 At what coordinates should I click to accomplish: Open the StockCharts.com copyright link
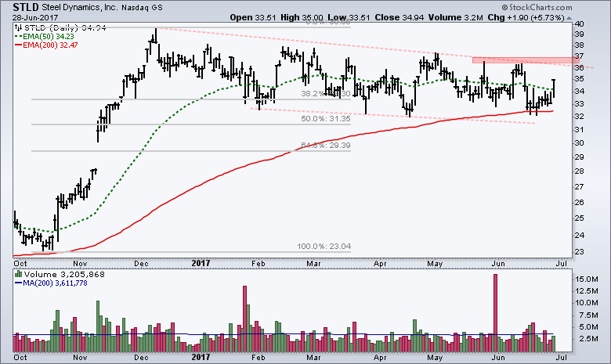click(x=537, y=7)
